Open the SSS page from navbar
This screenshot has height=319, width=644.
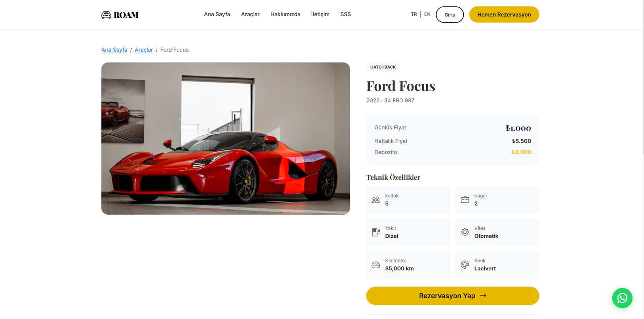click(346, 14)
